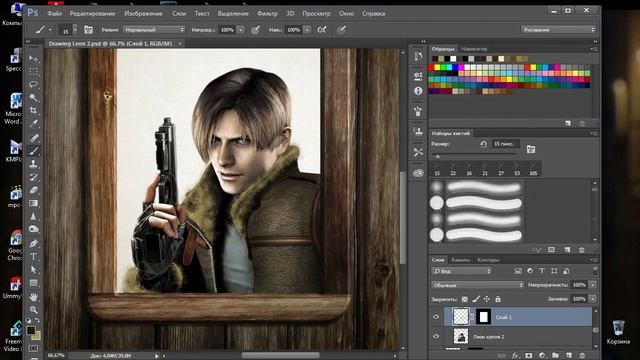Select the Lasso tool

(33, 84)
